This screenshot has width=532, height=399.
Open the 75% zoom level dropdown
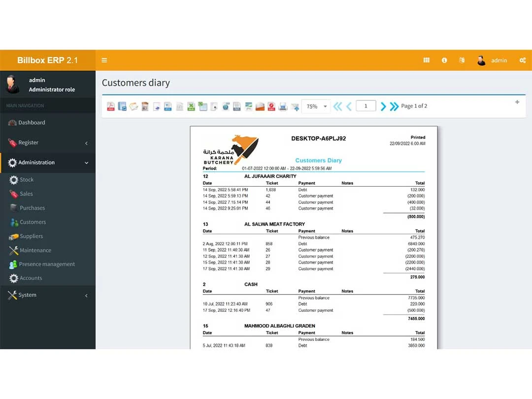coord(315,106)
